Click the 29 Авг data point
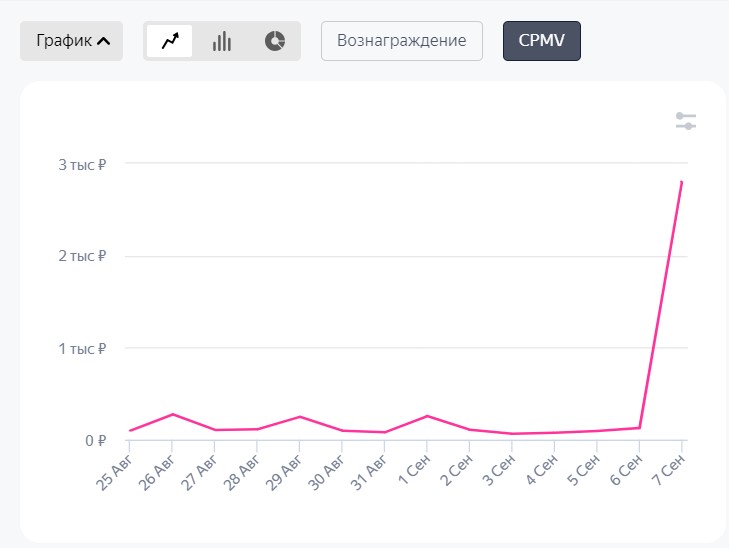 click(300, 417)
